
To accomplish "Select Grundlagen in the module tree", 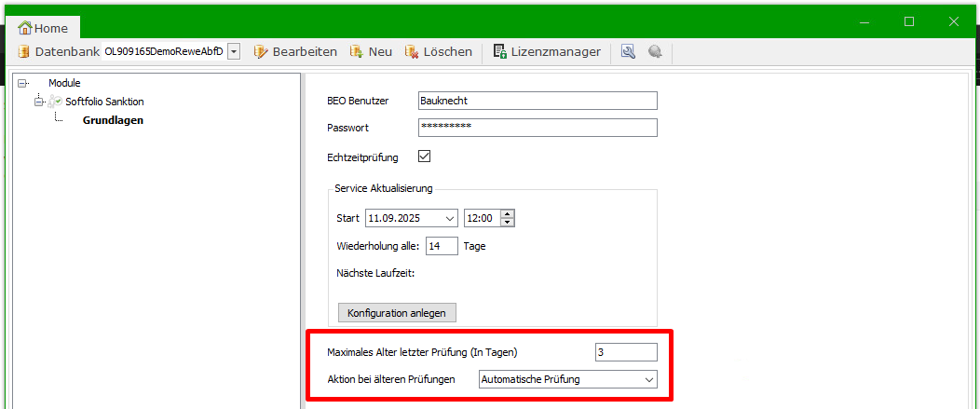I will point(113,119).
